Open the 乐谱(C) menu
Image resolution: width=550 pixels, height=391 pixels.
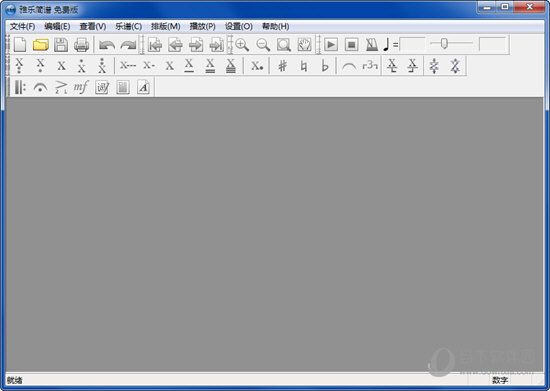pyautogui.click(x=128, y=26)
